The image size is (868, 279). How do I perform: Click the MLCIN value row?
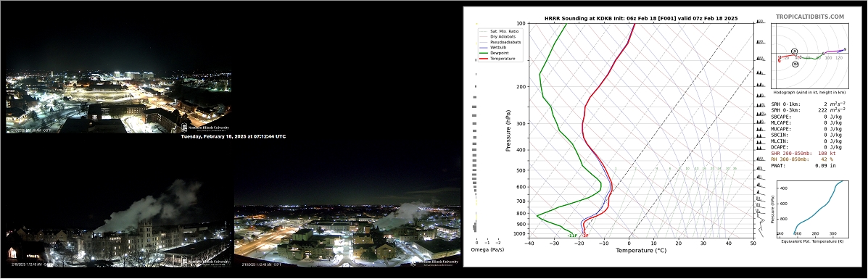click(807, 141)
